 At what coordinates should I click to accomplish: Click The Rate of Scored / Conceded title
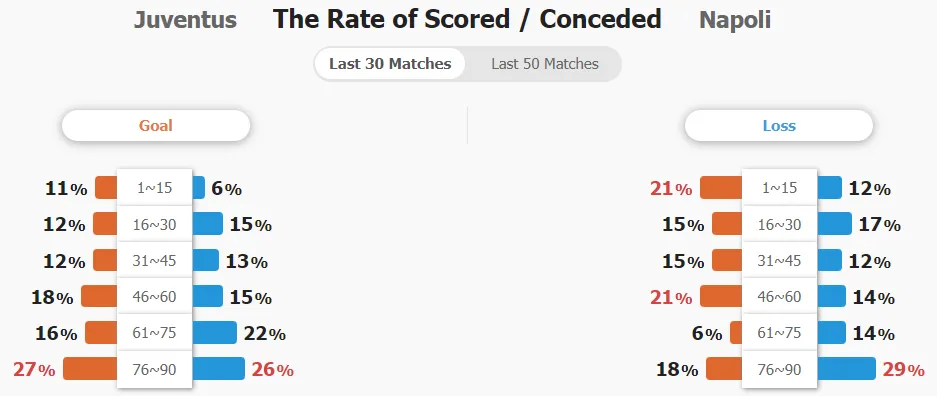click(x=467, y=20)
